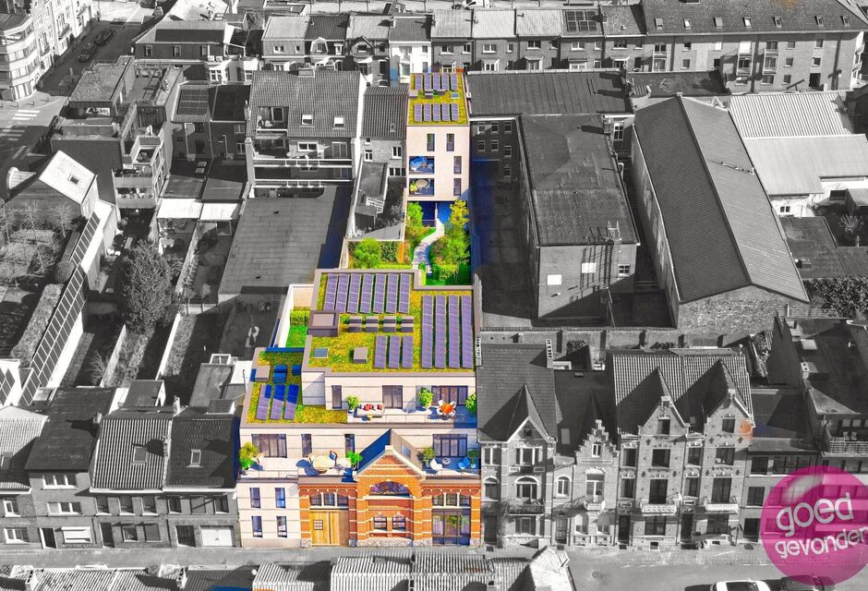Click the orange parasol on the upper terrace
The width and height of the screenshot is (868, 591).
click(x=448, y=406)
